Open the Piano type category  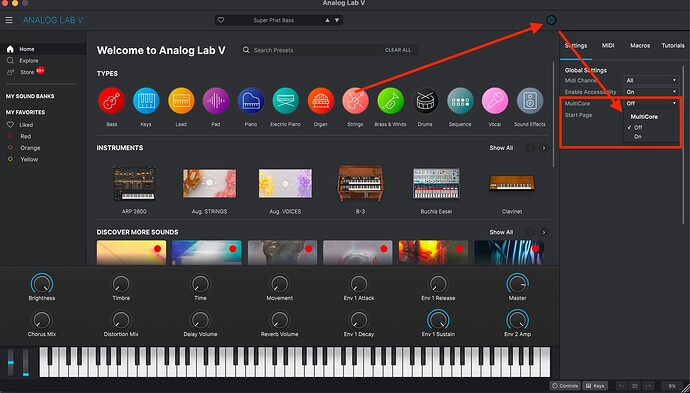[x=251, y=101]
